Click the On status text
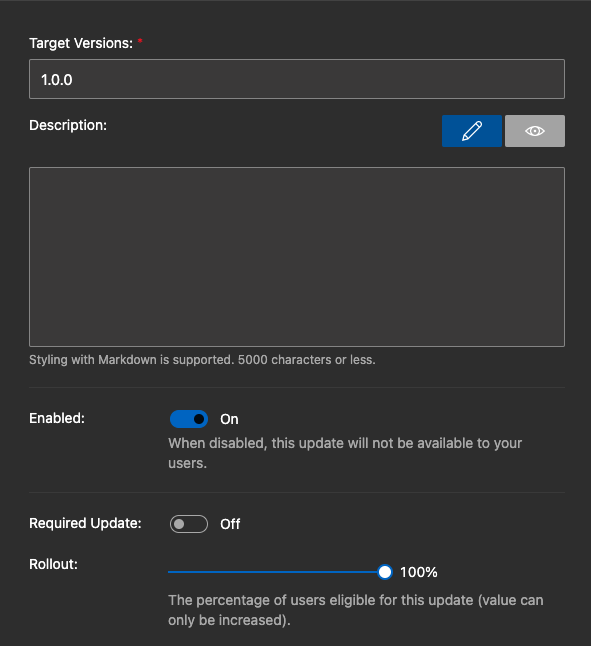The height and width of the screenshot is (646, 591). point(229,419)
